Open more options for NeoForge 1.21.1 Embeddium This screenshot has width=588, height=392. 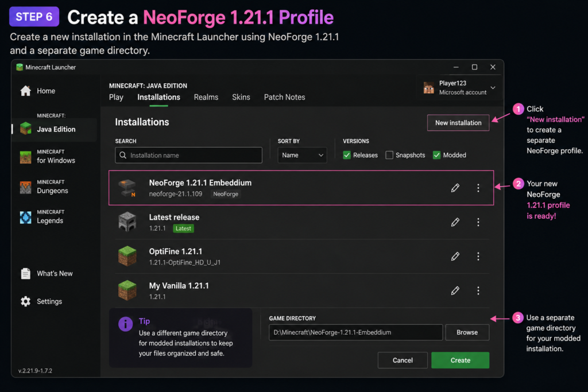click(x=478, y=188)
